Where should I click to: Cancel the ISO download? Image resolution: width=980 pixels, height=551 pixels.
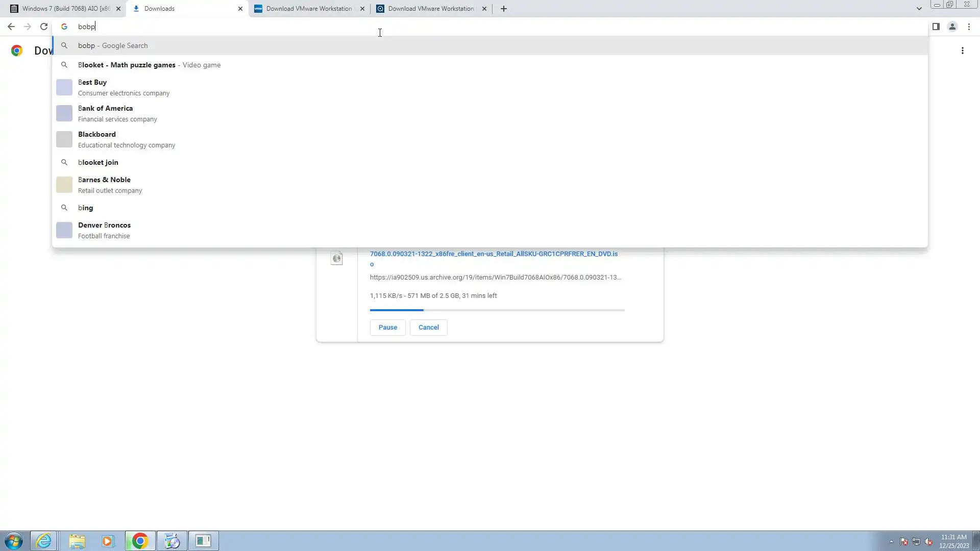coord(428,328)
